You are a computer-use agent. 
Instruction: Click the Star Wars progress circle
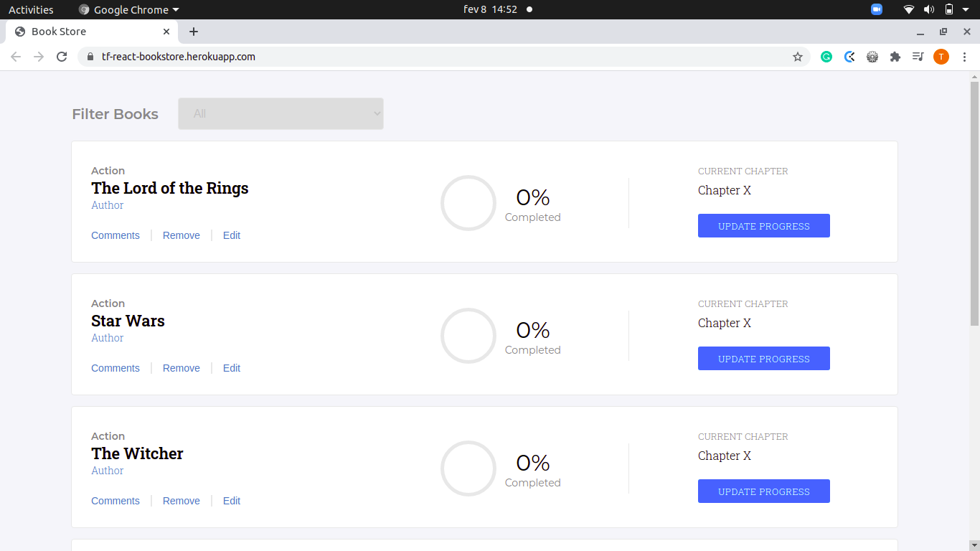coord(468,336)
